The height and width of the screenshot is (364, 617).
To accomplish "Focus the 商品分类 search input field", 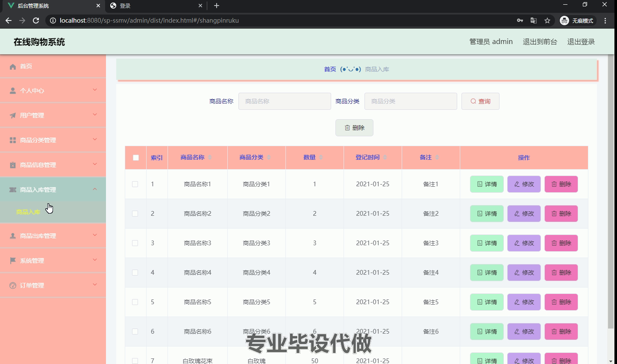I will click(x=411, y=101).
